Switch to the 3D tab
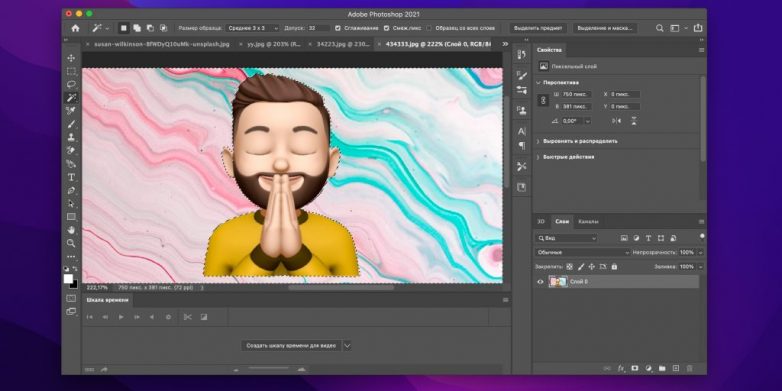The width and height of the screenshot is (782, 391). [541, 221]
